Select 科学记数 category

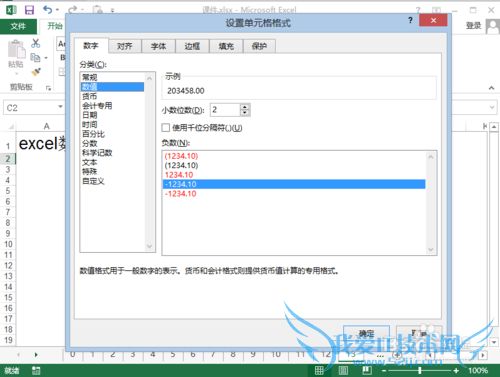pos(112,153)
